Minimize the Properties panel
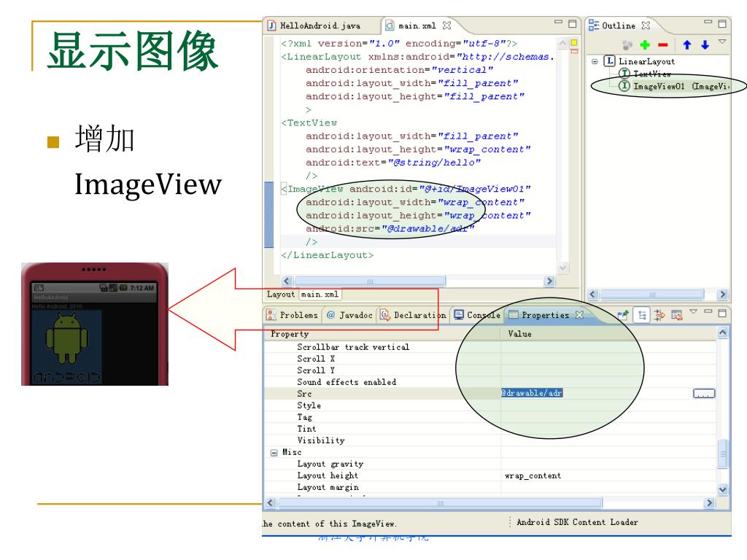The width and height of the screenshot is (747, 560). tap(708, 311)
